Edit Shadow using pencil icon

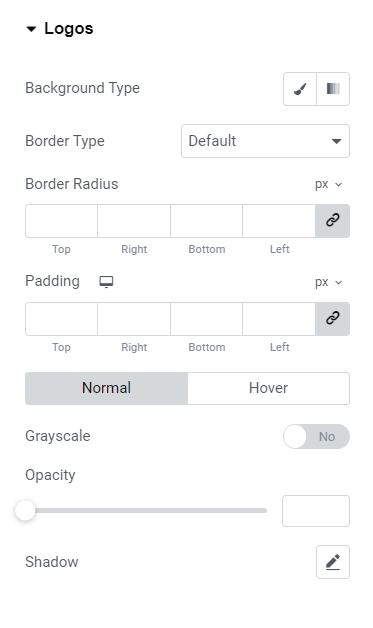click(333, 562)
